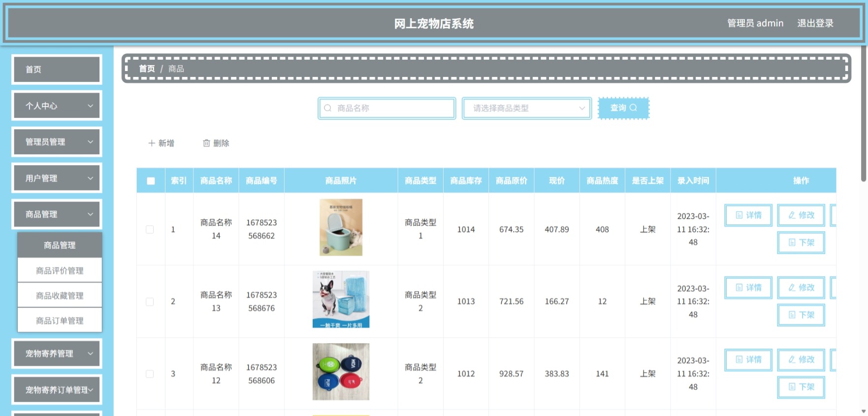
Task: Click the trash icon next to 删除
Action: (x=206, y=143)
